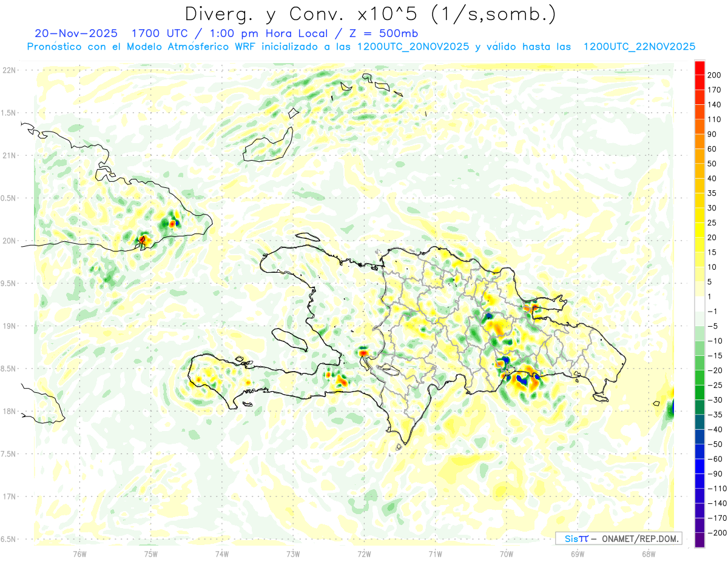Click the '70W' longitude label
The width and height of the screenshot is (728, 562).
507,554
